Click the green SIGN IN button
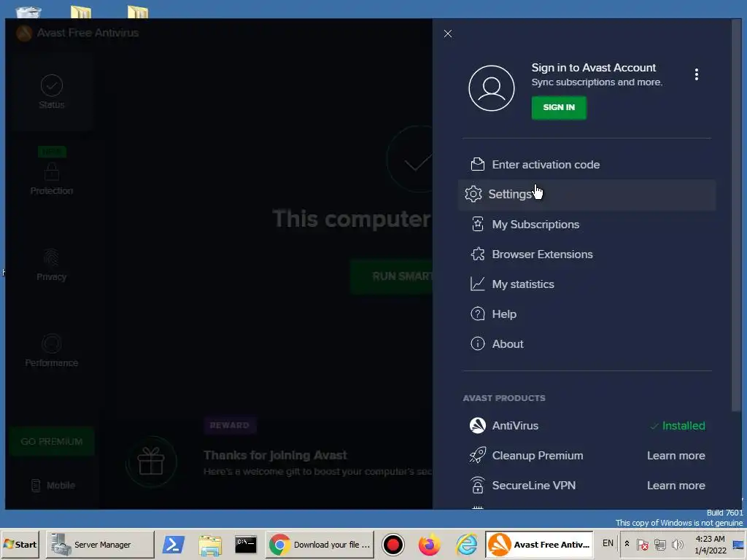This screenshot has height=560, width=747. (559, 108)
